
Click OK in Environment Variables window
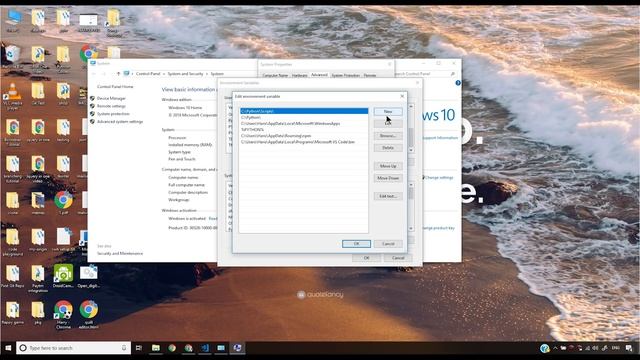[x=366, y=258]
